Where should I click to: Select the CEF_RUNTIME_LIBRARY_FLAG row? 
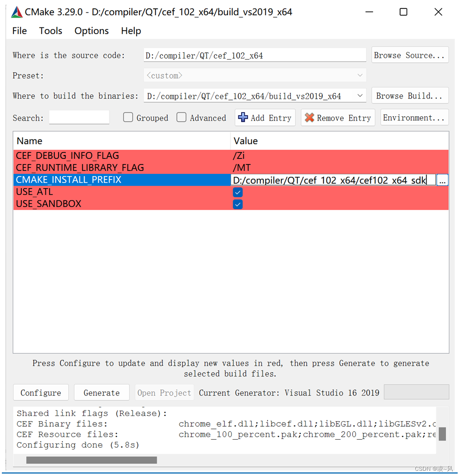point(231,167)
